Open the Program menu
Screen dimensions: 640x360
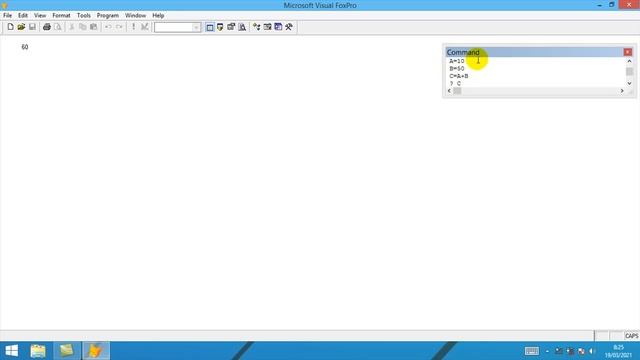tap(108, 15)
